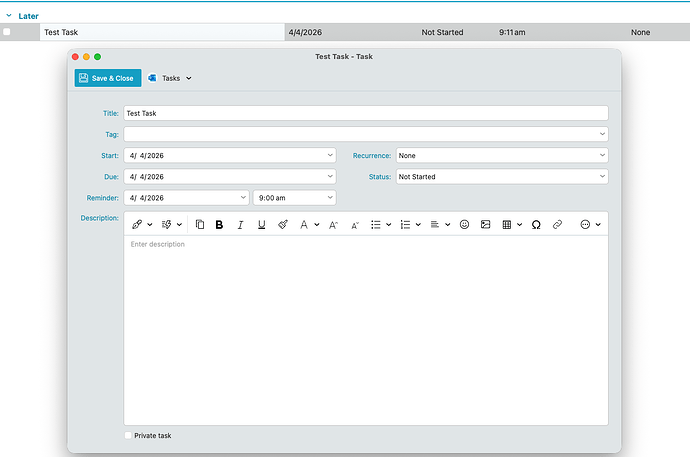Open the font color picker

click(309, 225)
